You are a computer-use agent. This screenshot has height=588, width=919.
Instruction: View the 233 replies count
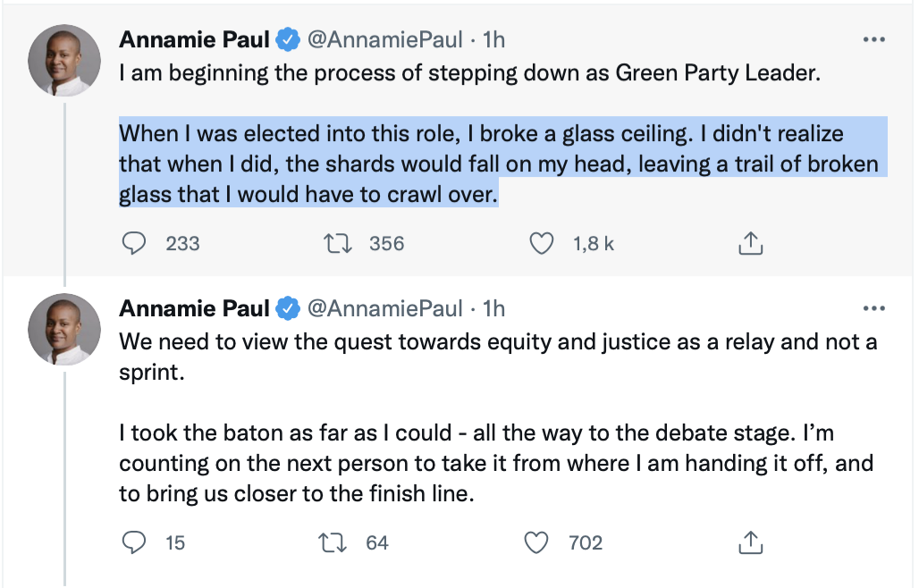pyautogui.click(x=182, y=243)
